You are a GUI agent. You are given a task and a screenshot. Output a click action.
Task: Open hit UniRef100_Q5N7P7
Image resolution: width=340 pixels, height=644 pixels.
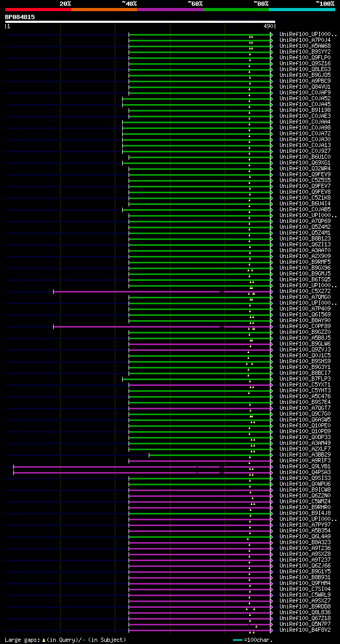[x=305, y=624]
